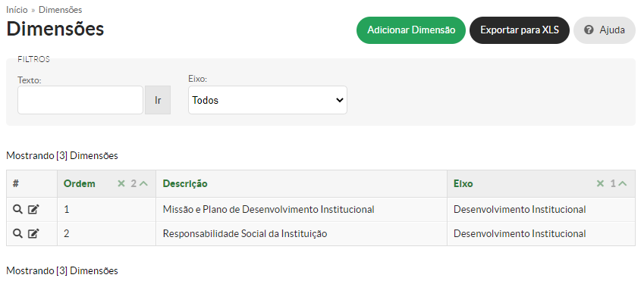This screenshot has width=644, height=281.
Task: Sort table by Eixo column header
Action: (x=463, y=184)
